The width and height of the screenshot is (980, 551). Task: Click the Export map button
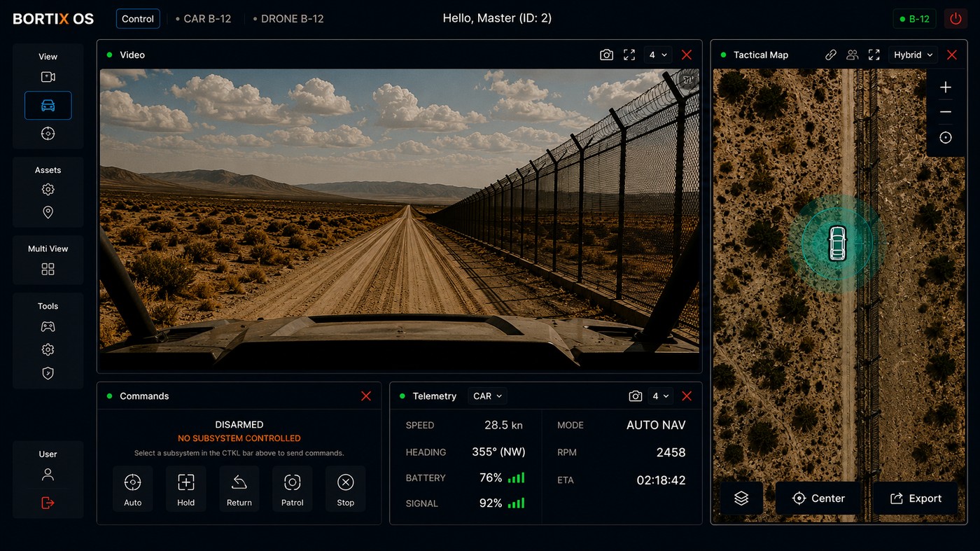click(915, 498)
